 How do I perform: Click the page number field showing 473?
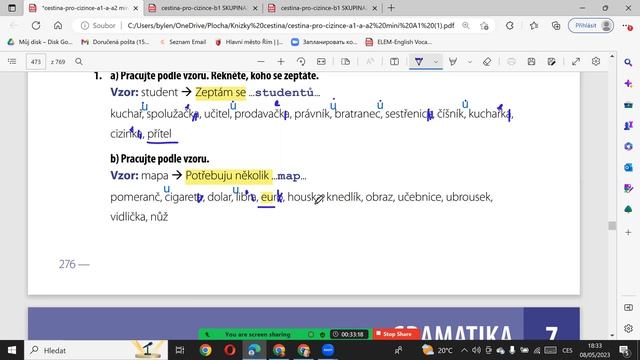pyautogui.click(x=36, y=62)
